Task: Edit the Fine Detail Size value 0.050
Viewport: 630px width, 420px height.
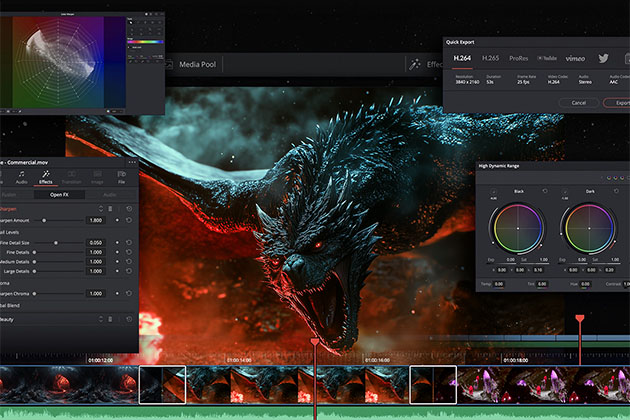Action: pos(96,243)
